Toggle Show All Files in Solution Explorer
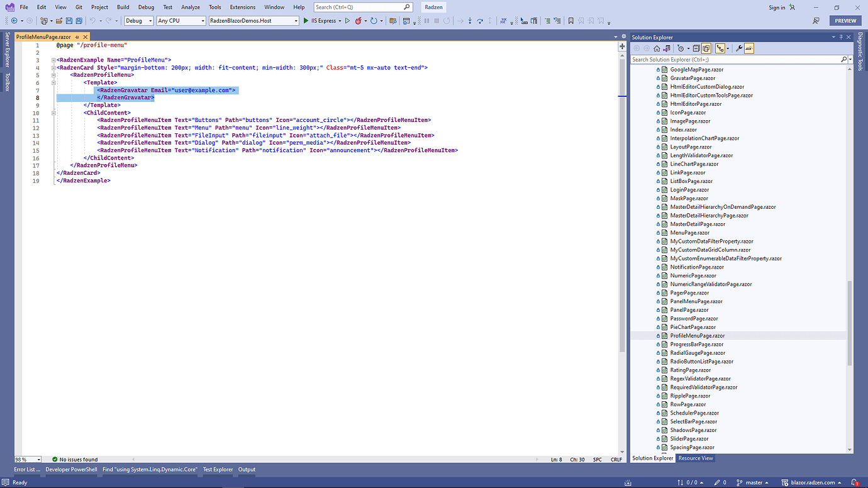868x488 pixels. (x=706, y=48)
